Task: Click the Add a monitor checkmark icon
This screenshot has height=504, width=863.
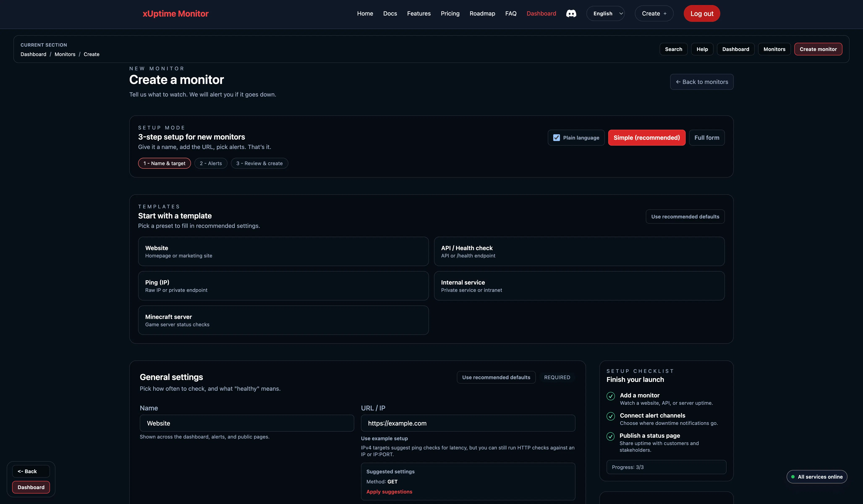Action: pyautogui.click(x=611, y=396)
